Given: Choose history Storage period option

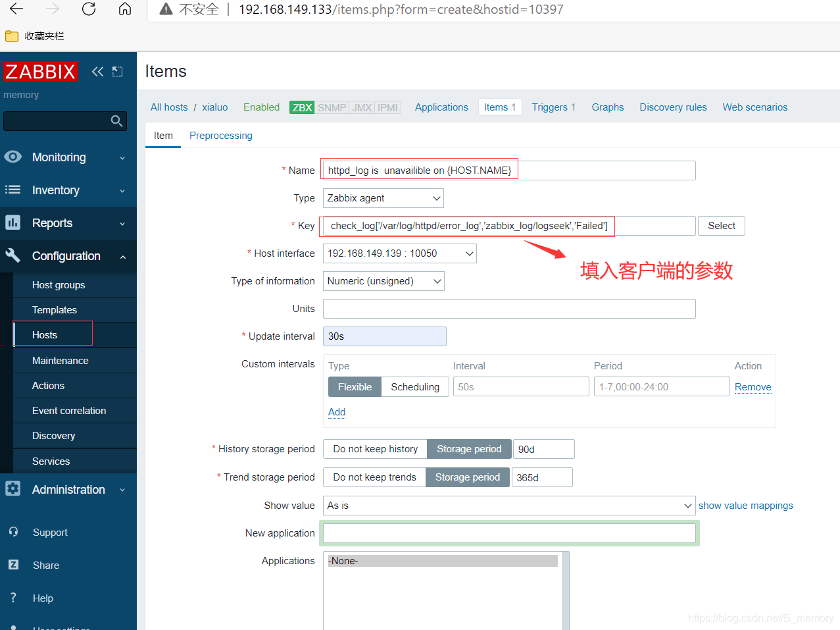Looking at the screenshot, I should click(x=469, y=449).
